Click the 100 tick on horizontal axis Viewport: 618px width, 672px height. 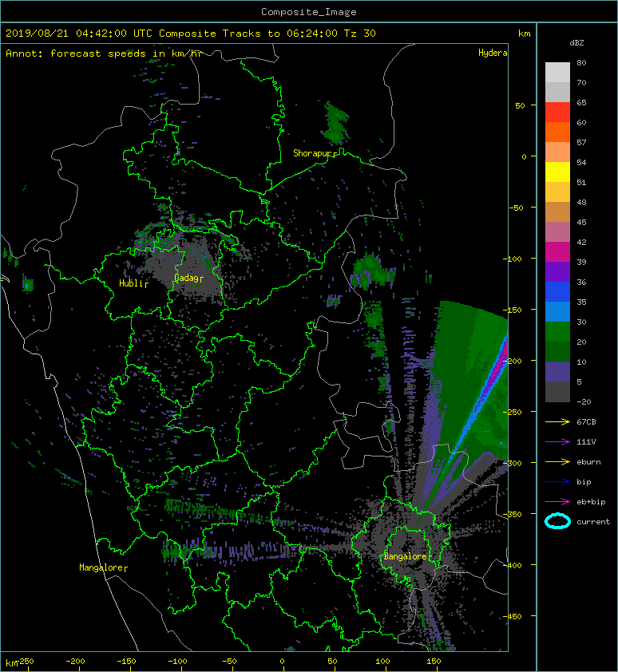tap(382, 662)
